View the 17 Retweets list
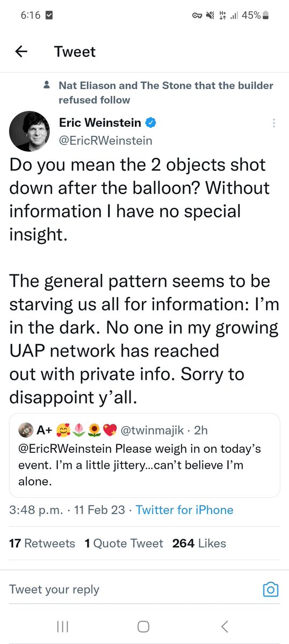Image resolution: width=289 pixels, height=644 pixels. (42, 544)
